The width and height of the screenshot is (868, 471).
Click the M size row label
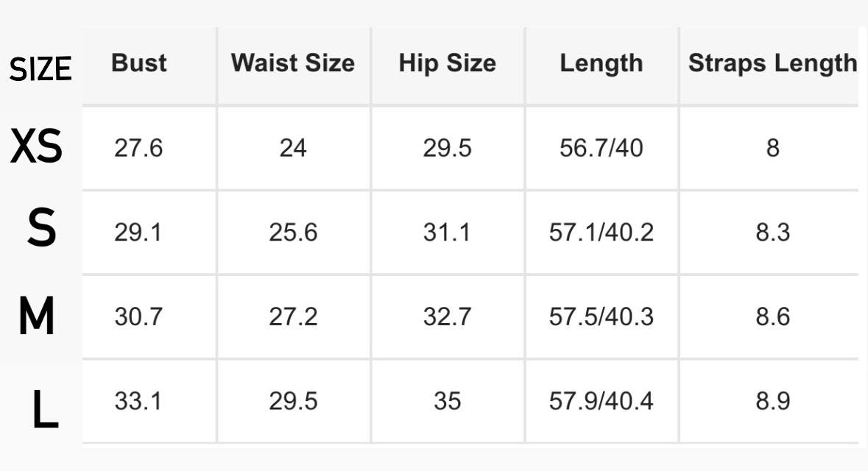(37, 316)
